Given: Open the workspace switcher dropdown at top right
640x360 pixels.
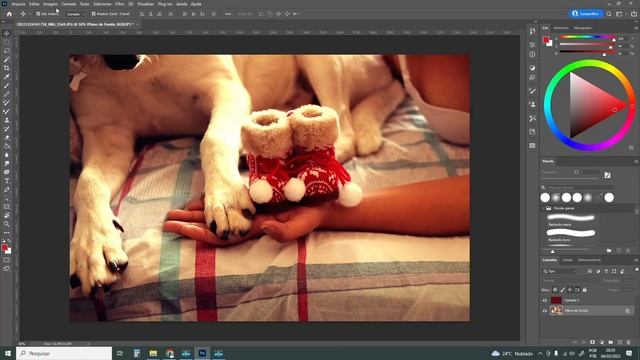Looking at the screenshot, I should (620, 14).
